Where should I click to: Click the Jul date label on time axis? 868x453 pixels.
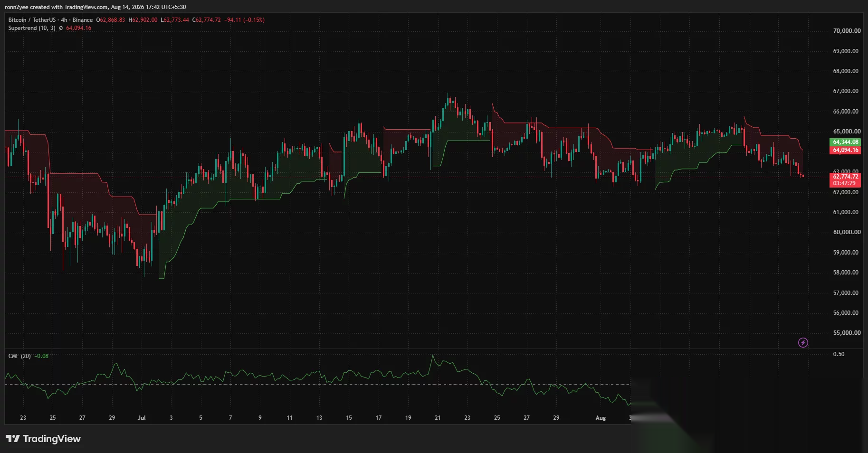142,418
